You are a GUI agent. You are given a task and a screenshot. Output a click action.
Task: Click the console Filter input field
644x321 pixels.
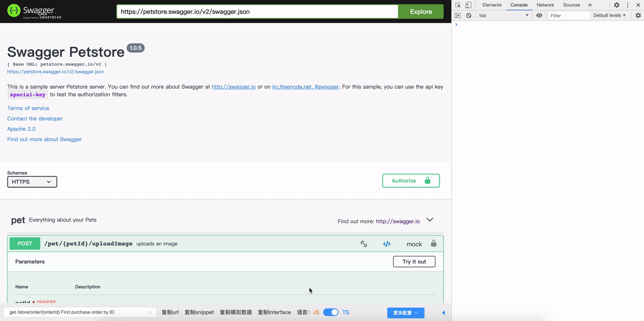click(x=568, y=16)
